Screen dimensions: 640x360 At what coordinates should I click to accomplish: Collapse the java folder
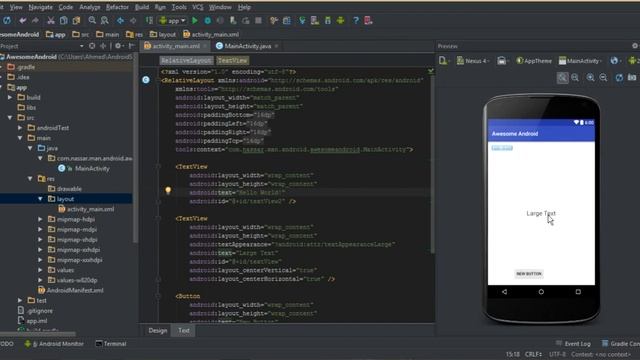click(30, 149)
